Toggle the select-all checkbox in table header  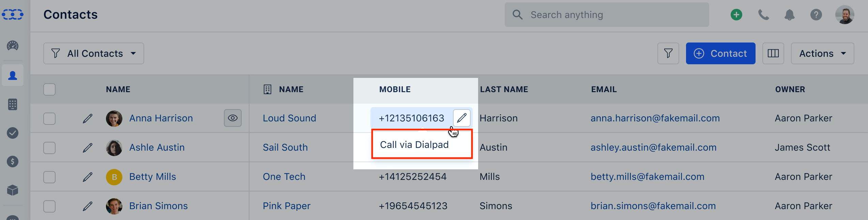pos(49,89)
